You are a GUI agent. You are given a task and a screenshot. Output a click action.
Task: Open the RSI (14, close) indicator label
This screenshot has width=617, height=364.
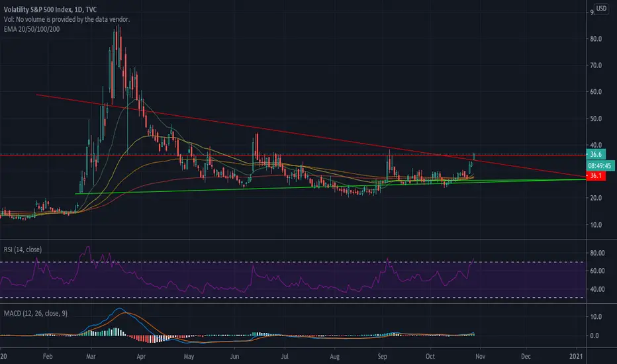pyautogui.click(x=23, y=250)
